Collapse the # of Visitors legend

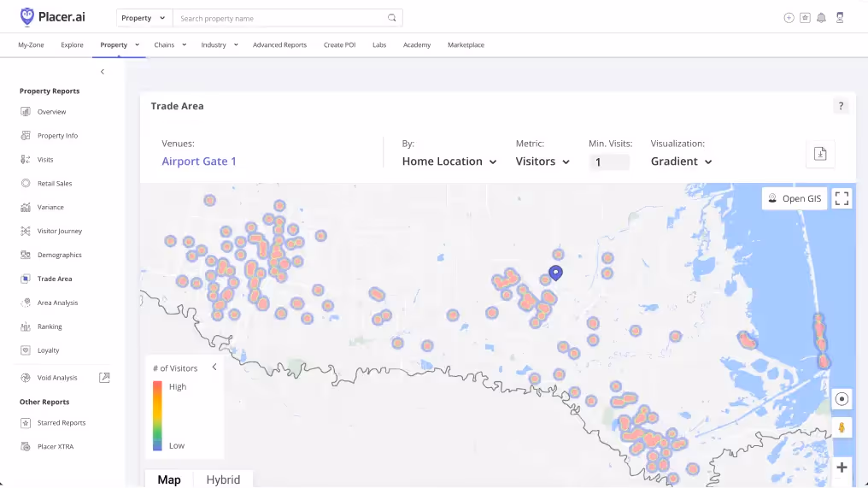214,367
